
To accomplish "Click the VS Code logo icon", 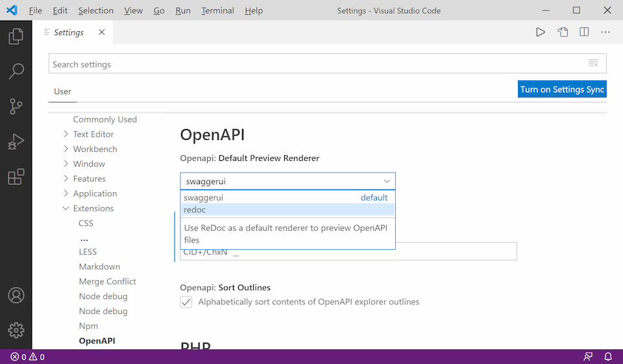I will click(12, 10).
